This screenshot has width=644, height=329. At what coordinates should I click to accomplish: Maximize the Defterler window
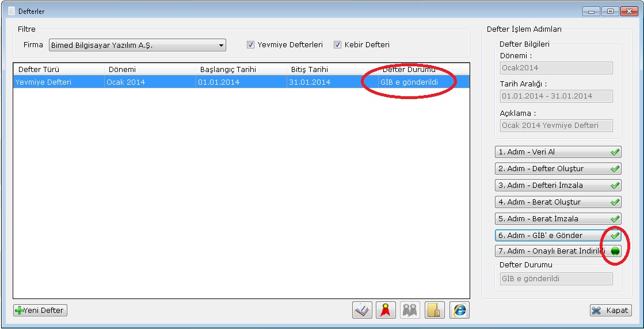click(610, 12)
